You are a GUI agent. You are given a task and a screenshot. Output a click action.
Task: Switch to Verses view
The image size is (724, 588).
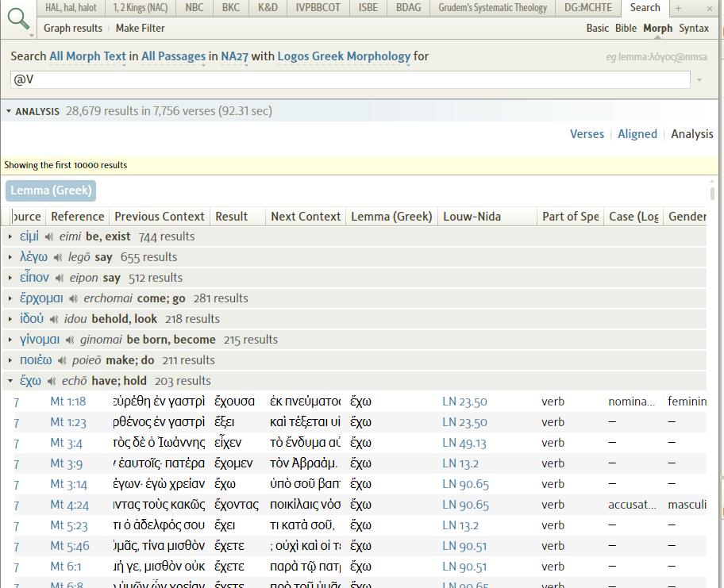pyautogui.click(x=587, y=134)
